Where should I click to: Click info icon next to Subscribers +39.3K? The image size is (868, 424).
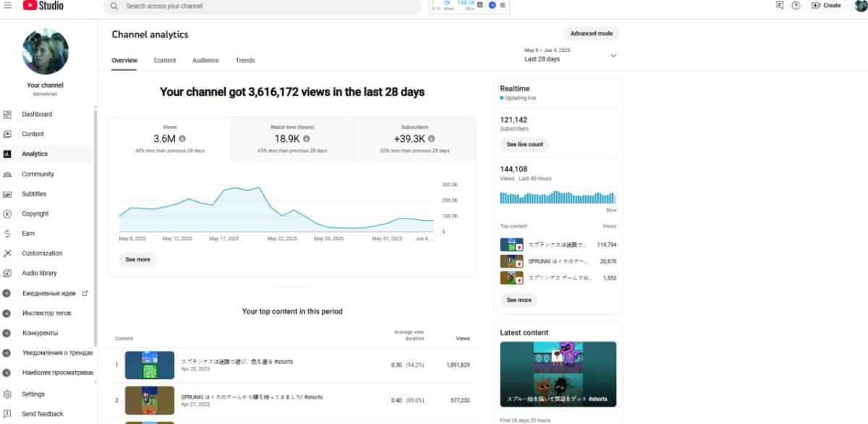[x=432, y=138]
